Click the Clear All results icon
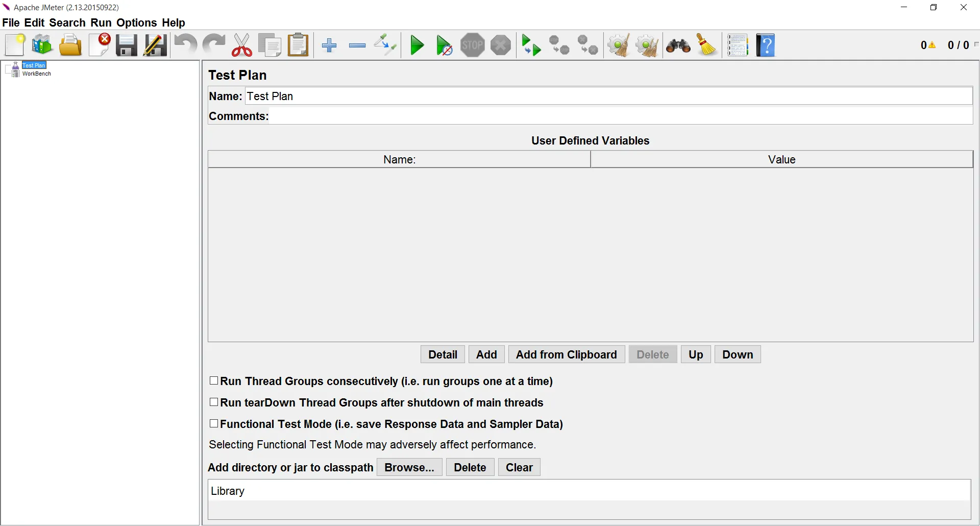980x526 pixels. (647, 45)
